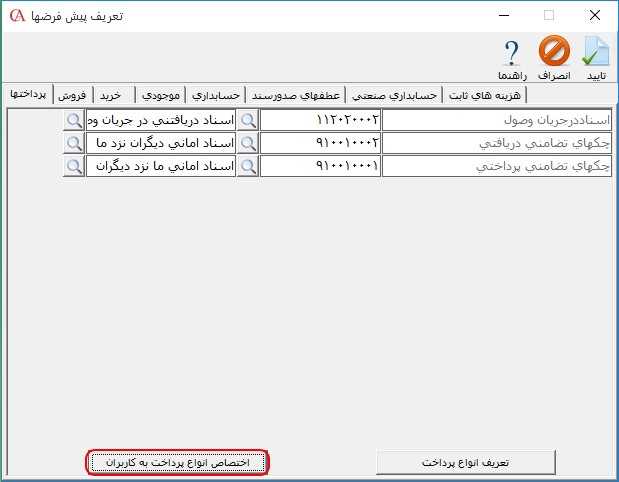This screenshot has height=482, width=619.
Task: Open the موجودي tab
Action: tap(160, 94)
